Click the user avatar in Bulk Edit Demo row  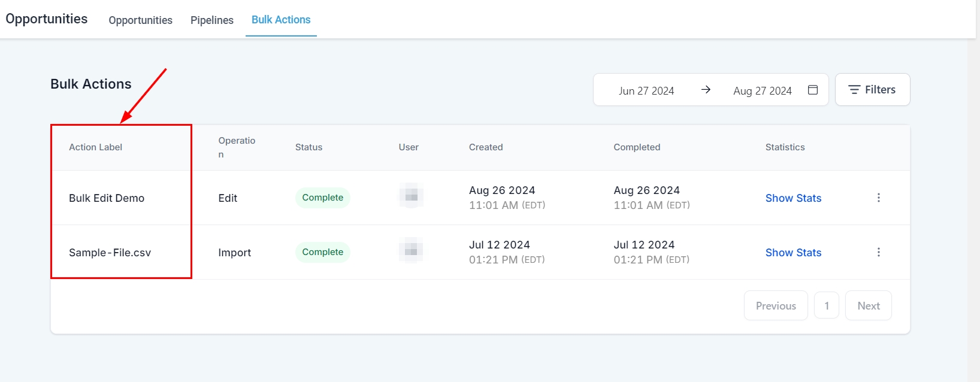411,196
